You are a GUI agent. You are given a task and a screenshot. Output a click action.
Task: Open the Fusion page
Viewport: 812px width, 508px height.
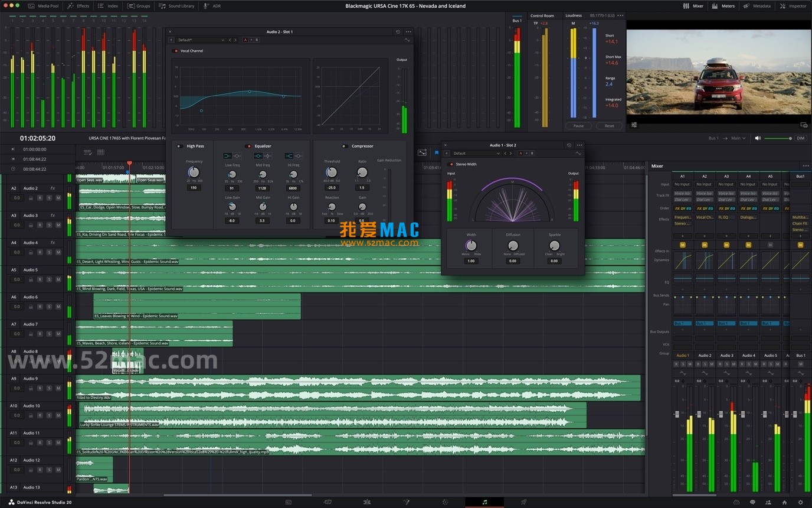[x=406, y=502]
